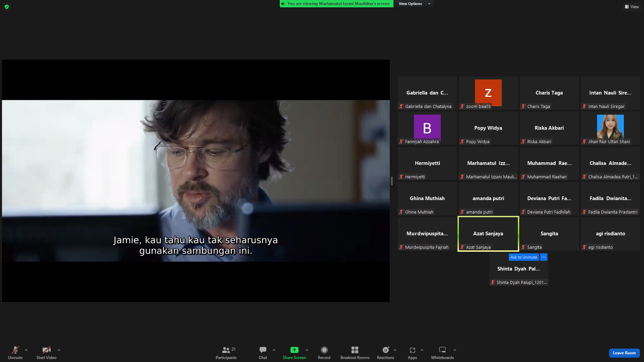Click the shared screen video of the movie
The height and width of the screenshot is (362, 644).
point(196,181)
